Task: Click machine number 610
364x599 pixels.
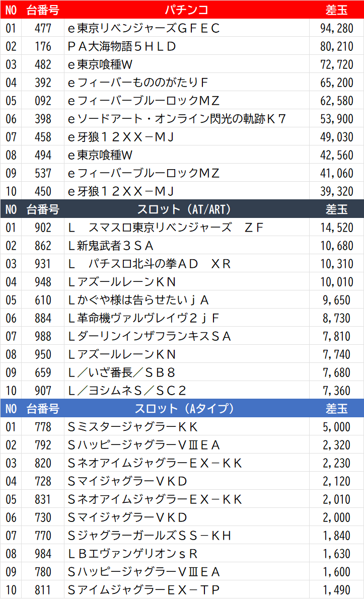Action: pos(43,301)
